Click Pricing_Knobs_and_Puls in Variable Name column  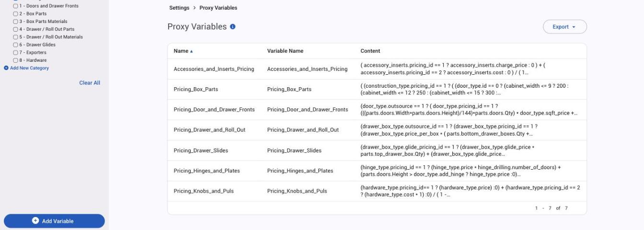297,191
